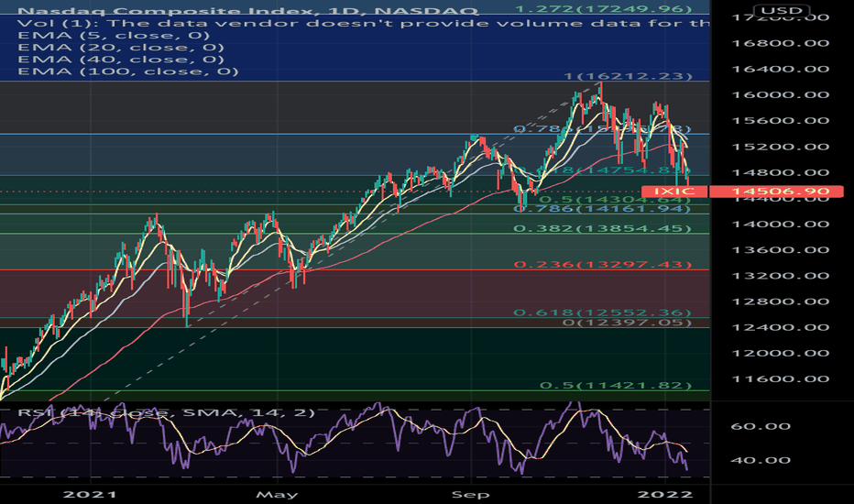The height and width of the screenshot is (504, 854).
Task: Click the 0.382(13854.45) Fibonacci level label
Action: (603, 228)
